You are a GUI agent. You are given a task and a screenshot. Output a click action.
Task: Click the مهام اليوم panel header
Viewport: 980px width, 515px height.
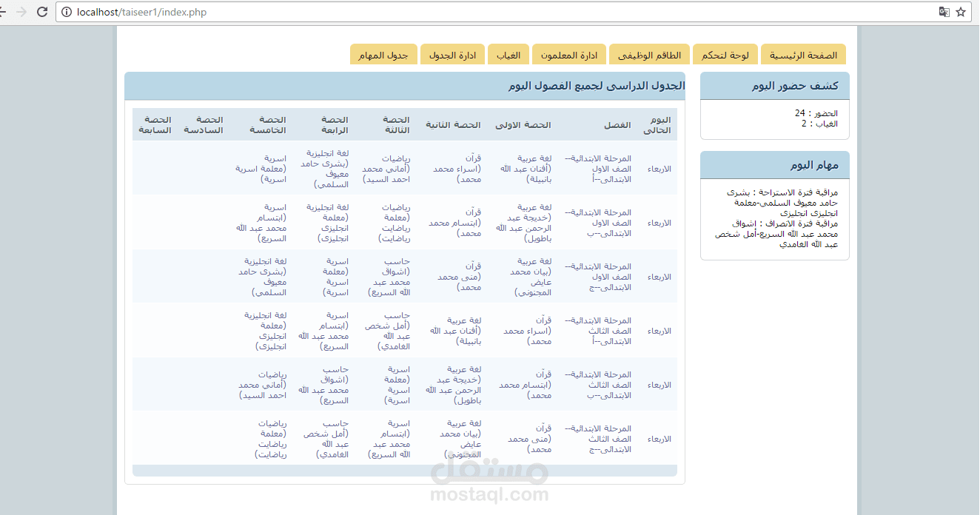click(x=774, y=164)
